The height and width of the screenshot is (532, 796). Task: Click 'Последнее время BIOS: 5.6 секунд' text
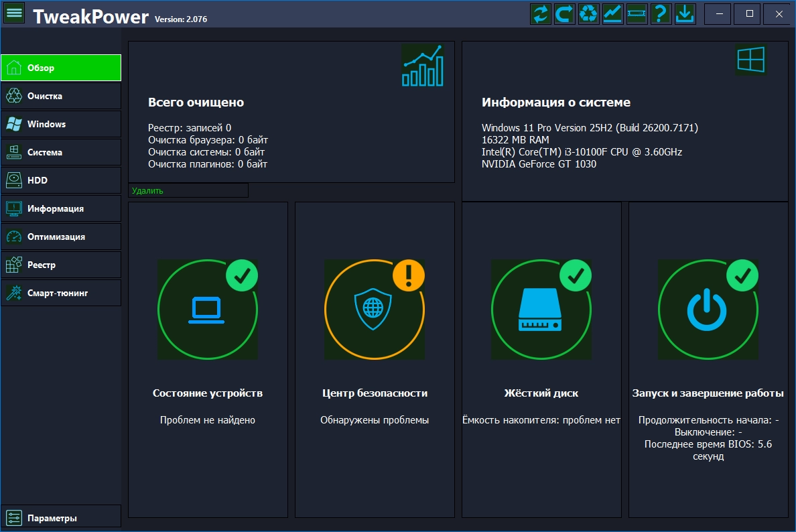click(x=708, y=450)
